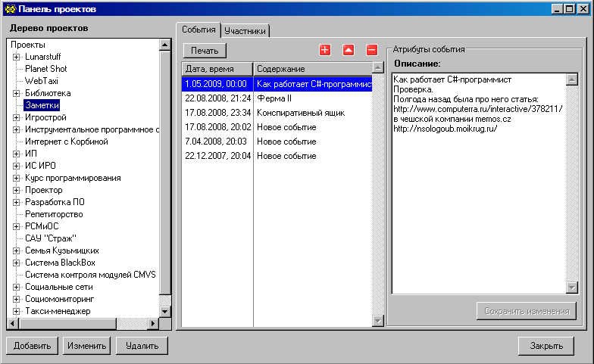Expand the Курс программирования node
The width and height of the screenshot is (594, 364).
[17, 178]
